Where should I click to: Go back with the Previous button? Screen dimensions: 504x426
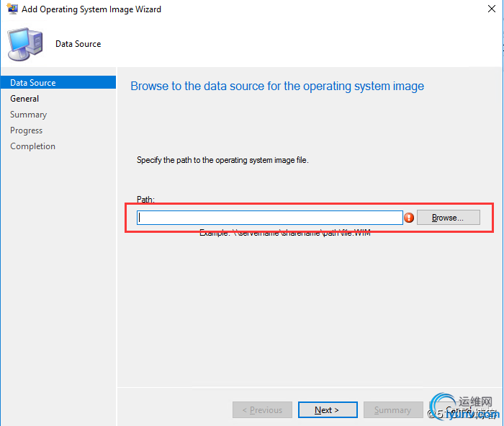[262, 410]
